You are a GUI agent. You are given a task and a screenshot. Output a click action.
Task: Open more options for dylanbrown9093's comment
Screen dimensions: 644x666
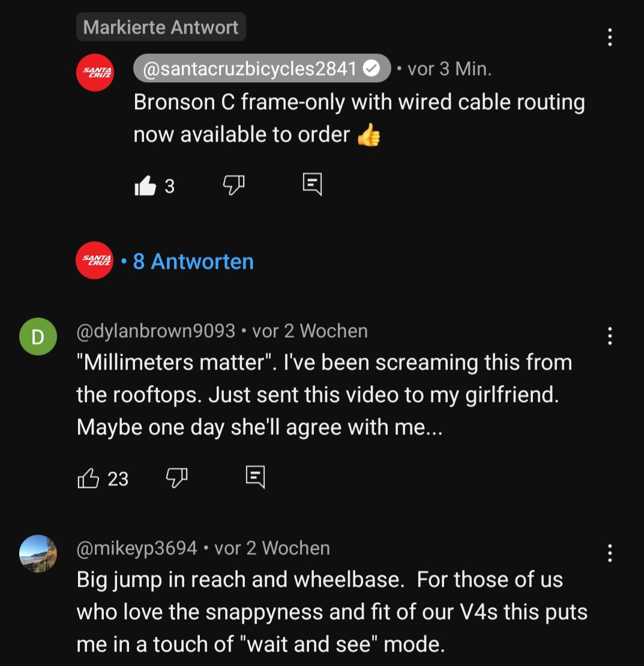(610, 336)
